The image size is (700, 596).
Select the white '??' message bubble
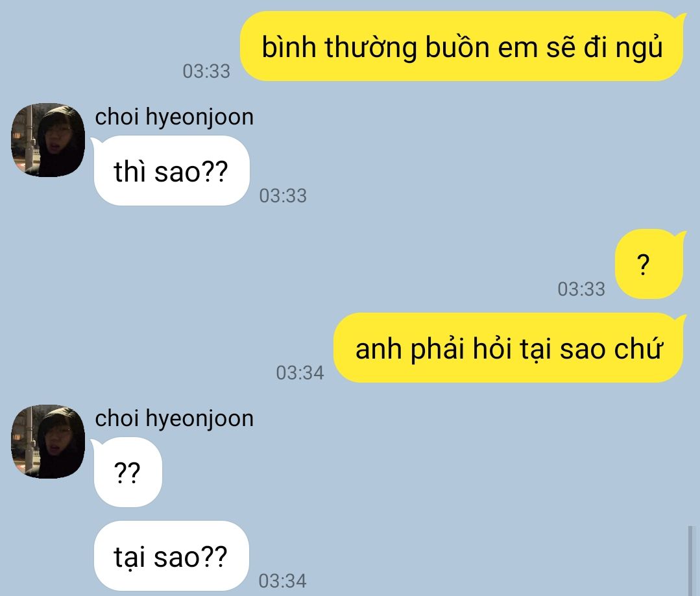(127, 472)
